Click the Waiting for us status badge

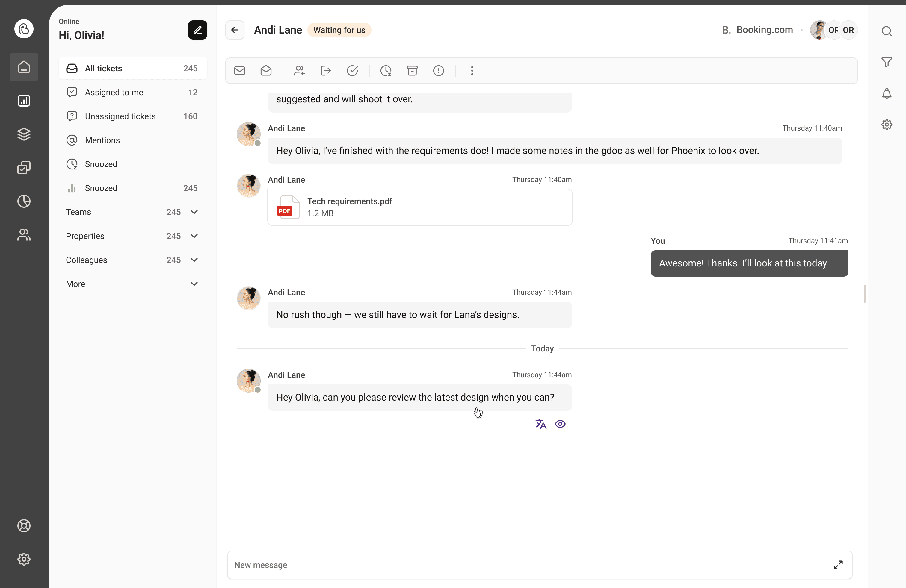click(339, 30)
